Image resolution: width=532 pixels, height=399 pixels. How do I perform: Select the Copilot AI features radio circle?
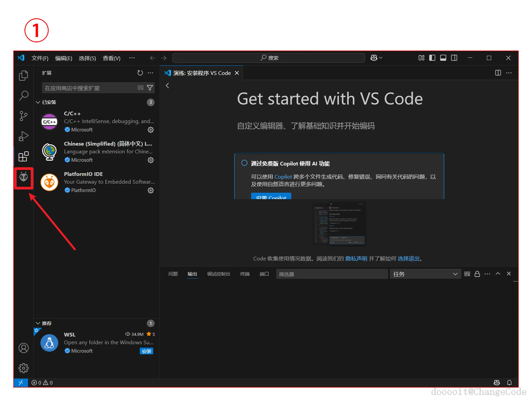(244, 163)
